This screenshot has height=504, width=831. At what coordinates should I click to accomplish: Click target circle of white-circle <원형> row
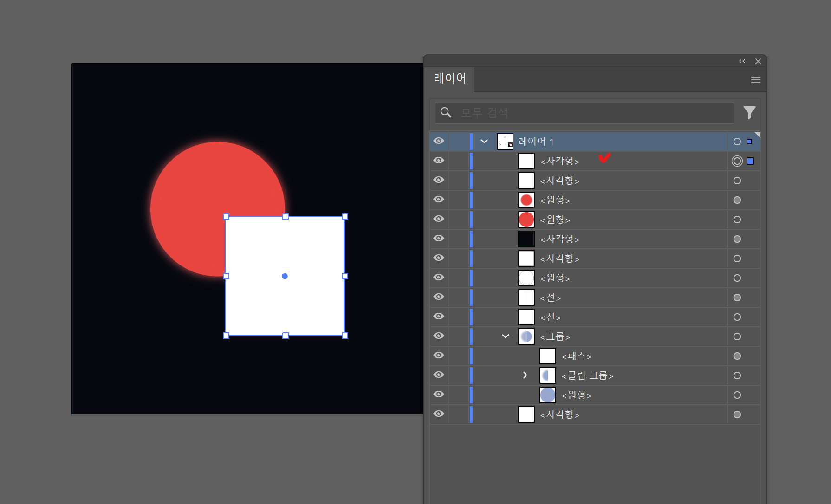(737, 278)
